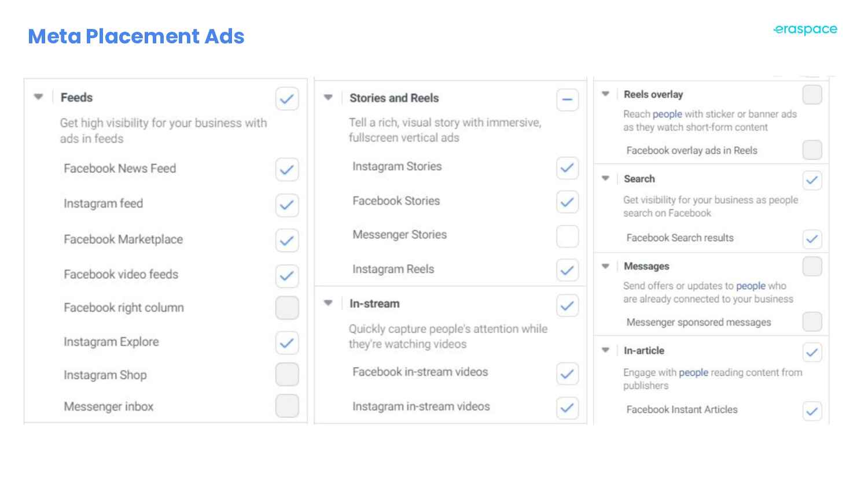
Task: Uncheck the Feeds group checkbox
Action: coord(287,99)
